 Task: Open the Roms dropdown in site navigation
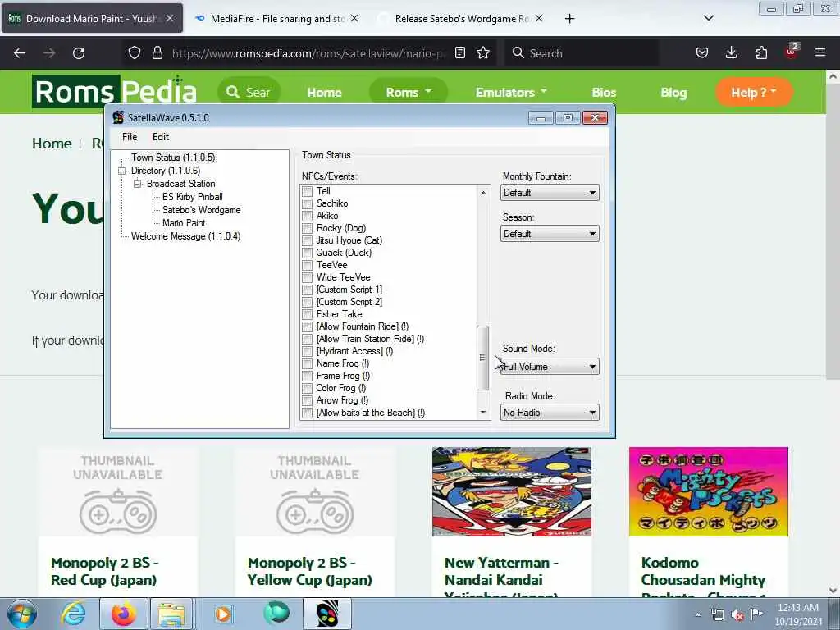tap(409, 92)
